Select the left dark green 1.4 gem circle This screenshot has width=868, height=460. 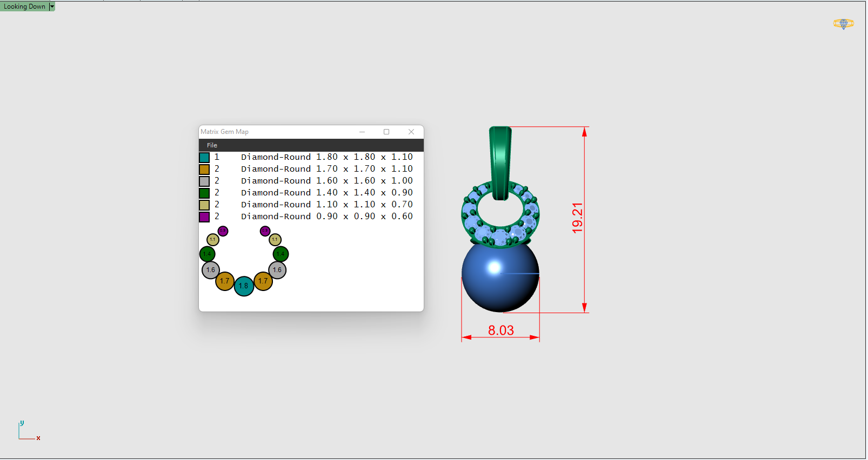(x=208, y=254)
